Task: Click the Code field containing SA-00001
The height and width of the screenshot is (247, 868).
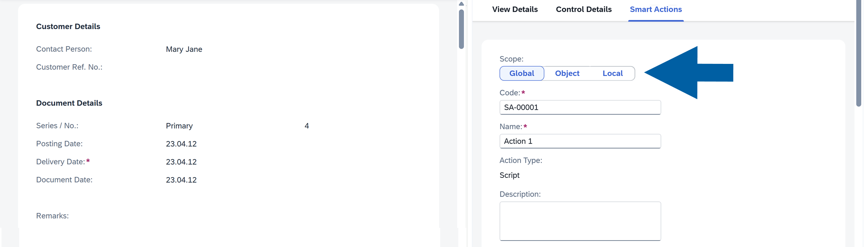Action: point(579,107)
